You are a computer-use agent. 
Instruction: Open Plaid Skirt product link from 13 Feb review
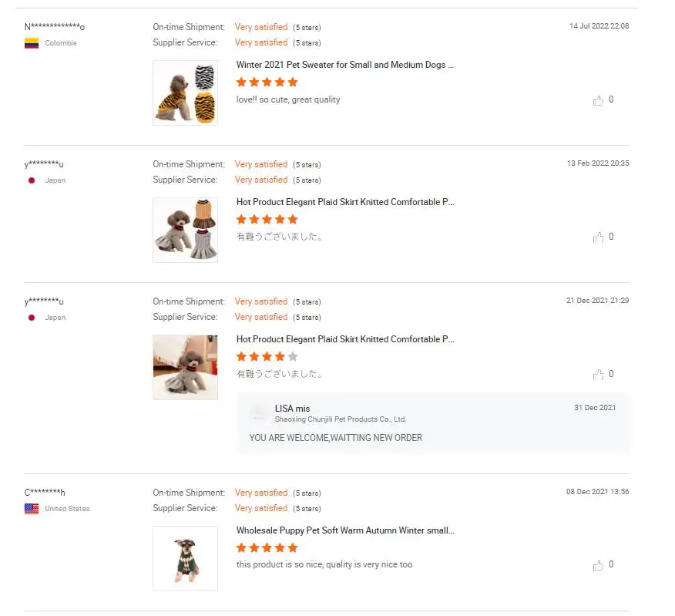344,202
